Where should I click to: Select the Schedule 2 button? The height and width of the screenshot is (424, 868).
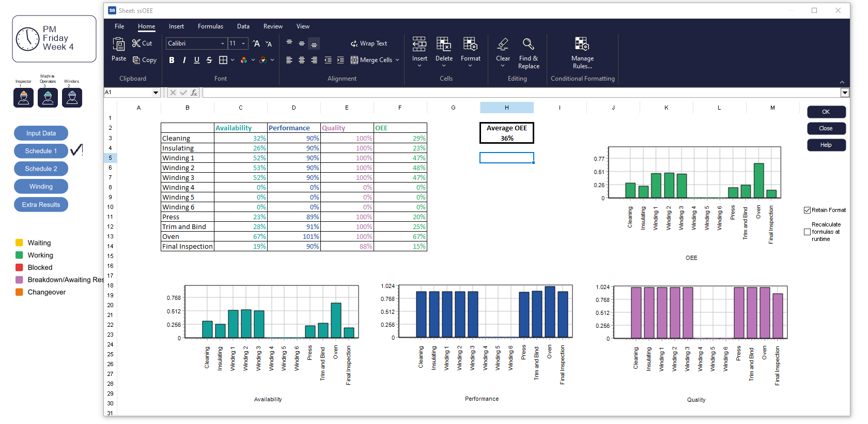41,169
